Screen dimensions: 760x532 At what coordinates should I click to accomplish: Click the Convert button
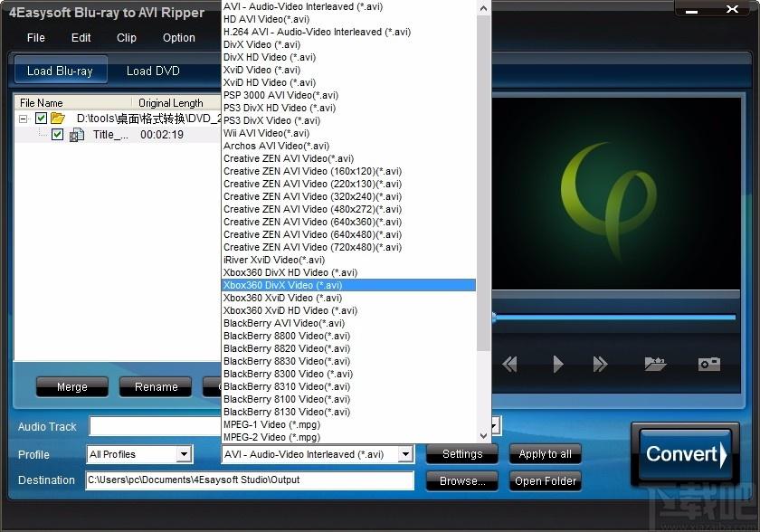[686, 454]
